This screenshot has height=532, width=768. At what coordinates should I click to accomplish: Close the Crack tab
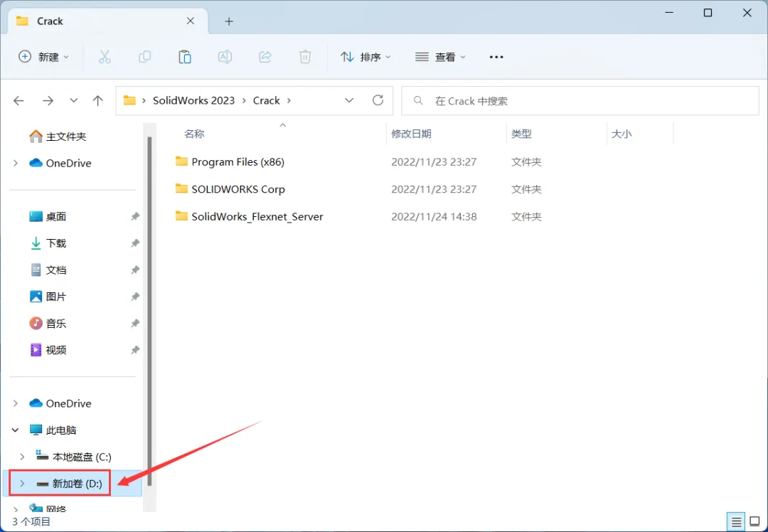pyautogui.click(x=191, y=21)
